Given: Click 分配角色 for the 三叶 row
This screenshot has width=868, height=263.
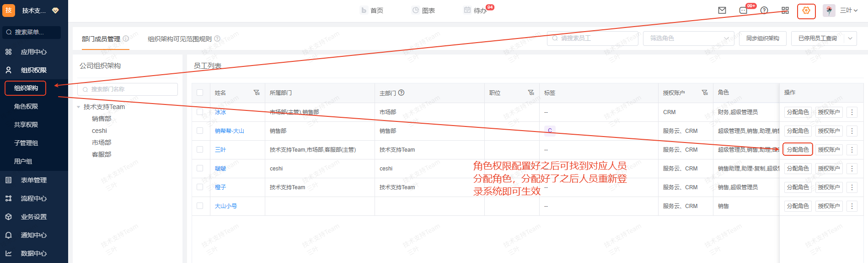Looking at the screenshot, I should (x=798, y=150).
